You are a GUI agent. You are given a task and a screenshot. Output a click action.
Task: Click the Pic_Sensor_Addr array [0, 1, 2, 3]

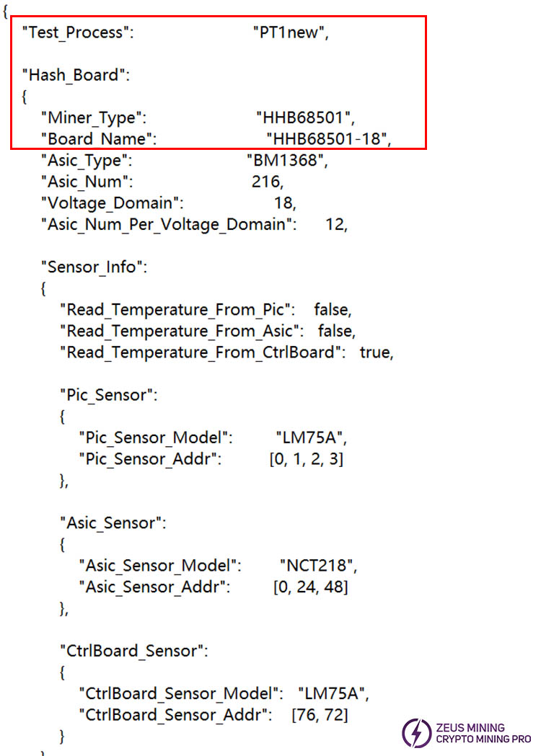pos(306,459)
